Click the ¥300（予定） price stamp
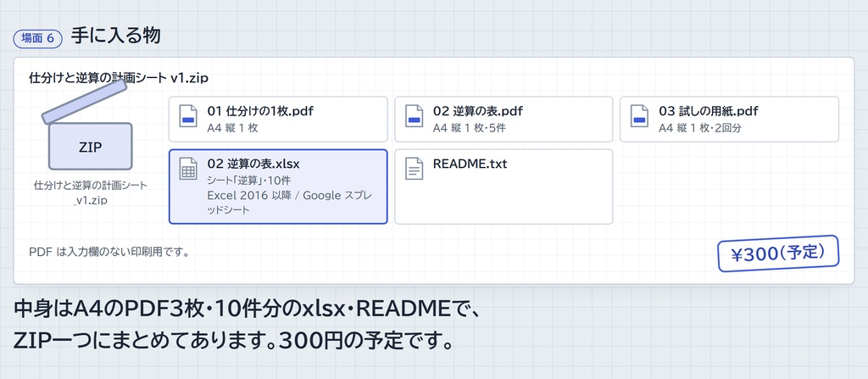 (x=778, y=254)
